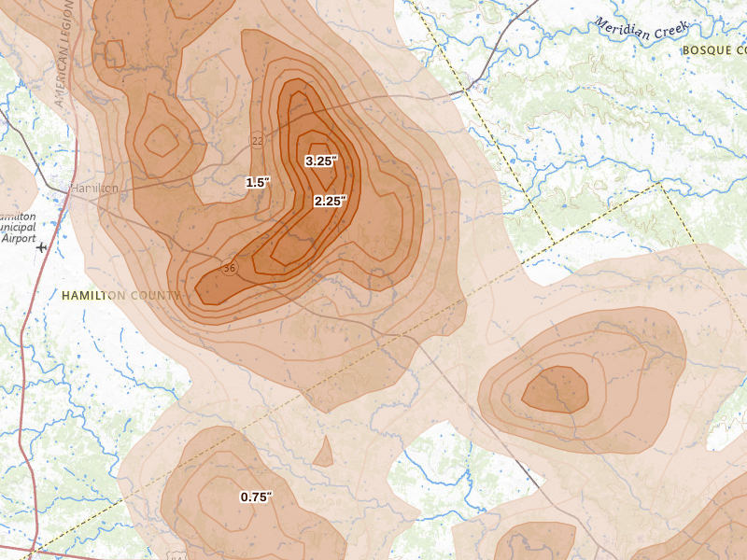Click the 3.25" contour label
This screenshot has width=747, height=560.
(321, 161)
